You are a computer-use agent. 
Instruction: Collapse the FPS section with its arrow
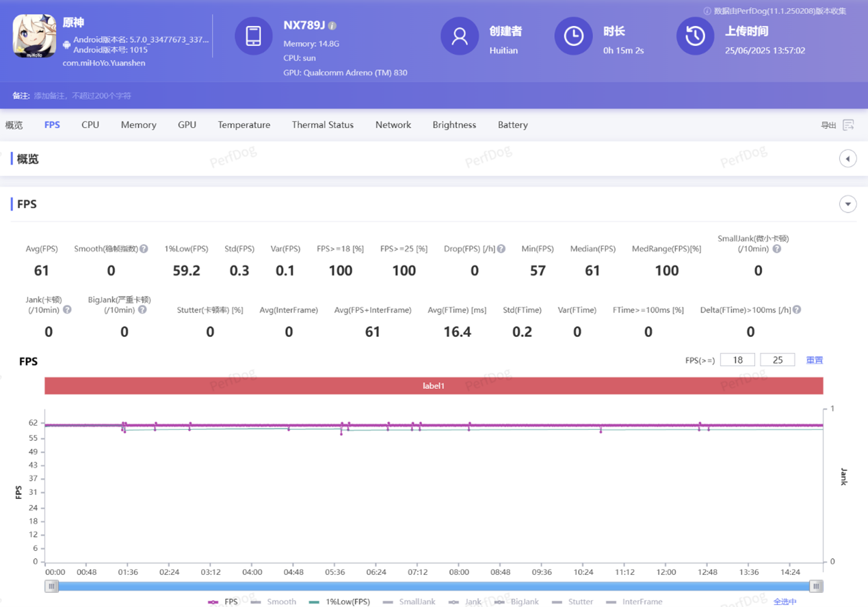point(847,204)
